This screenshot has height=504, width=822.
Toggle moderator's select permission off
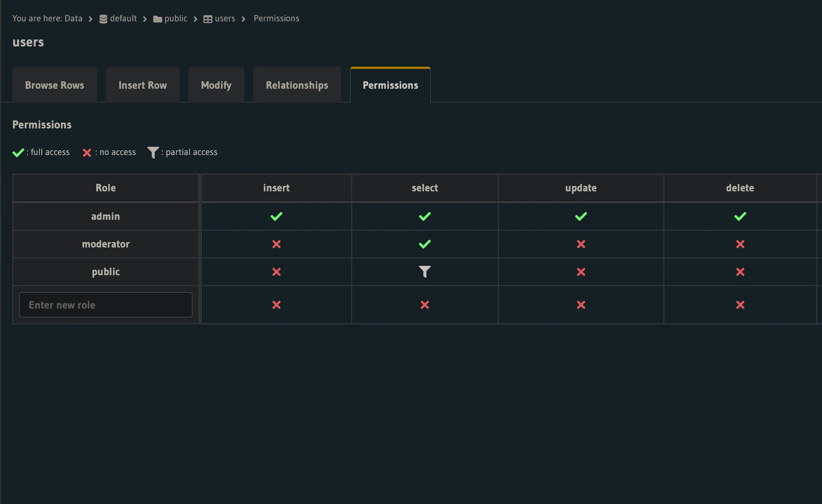point(424,244)
